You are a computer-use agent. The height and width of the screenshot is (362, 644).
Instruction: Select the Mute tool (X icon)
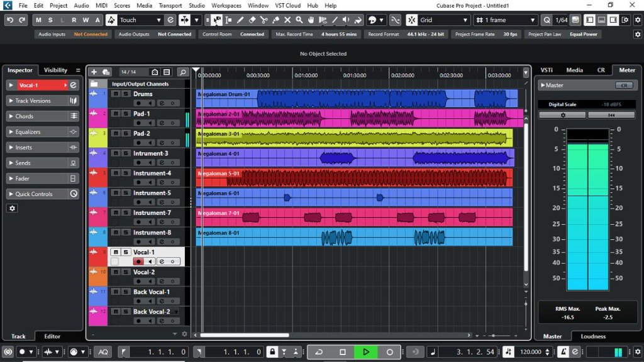(x=287, y=20)
